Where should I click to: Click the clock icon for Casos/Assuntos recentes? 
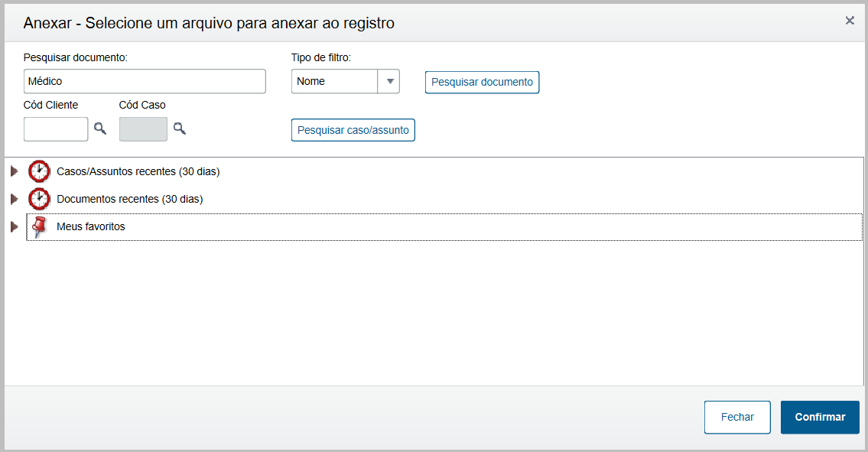(x=39, y=171)
